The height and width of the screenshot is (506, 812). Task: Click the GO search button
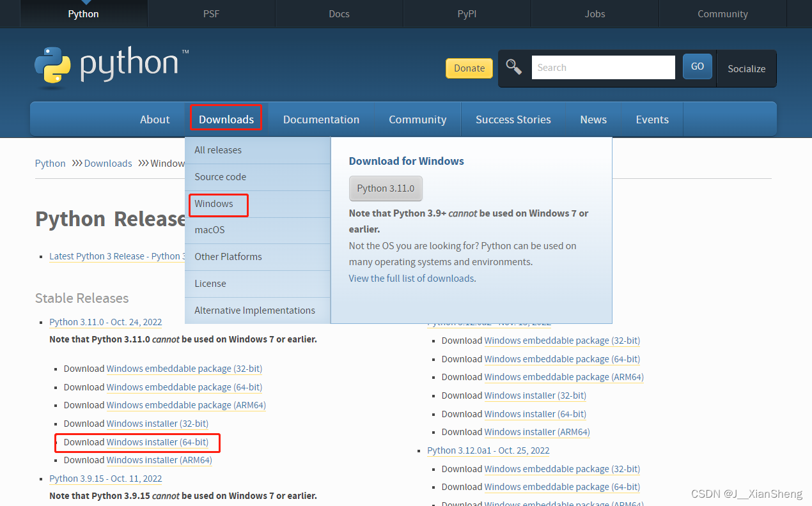click(698, 66)
